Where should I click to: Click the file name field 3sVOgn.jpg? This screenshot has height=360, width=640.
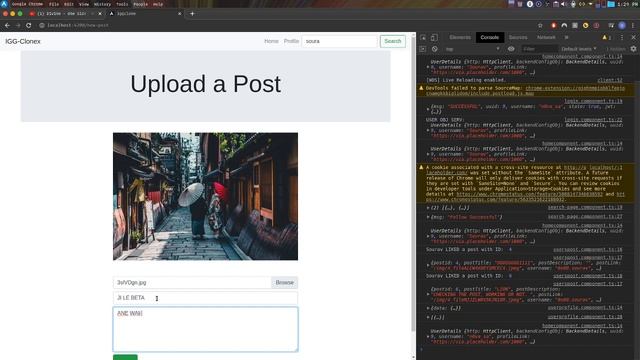[x=192, y=282]
